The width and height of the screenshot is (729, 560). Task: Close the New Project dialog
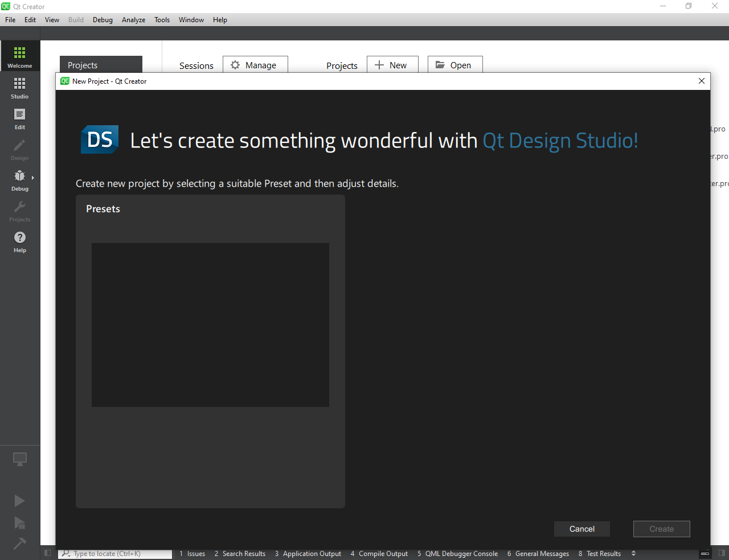pyautogui.click(x=702, y=81)
